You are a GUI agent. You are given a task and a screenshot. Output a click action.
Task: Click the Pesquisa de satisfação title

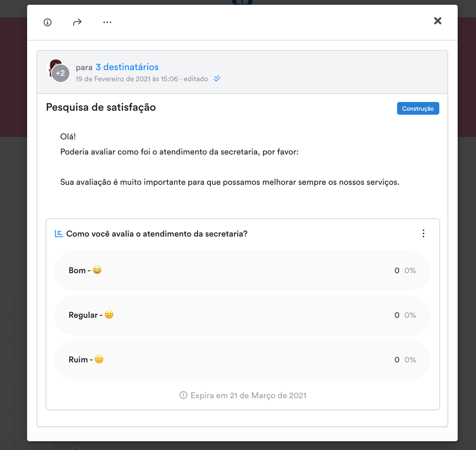(x=101, y=108)
